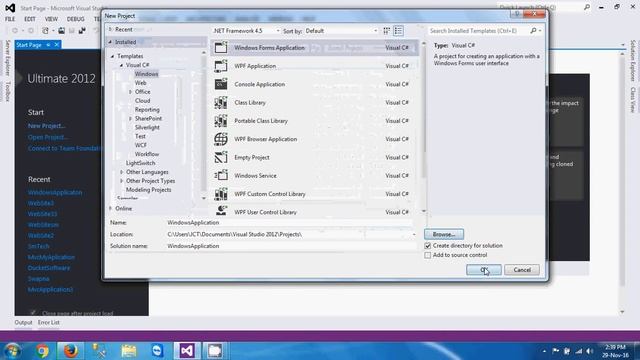Viewport: 640px width, 360px height.
Task: Toggle Create directory for solution checkbox
Action: pos(428,246)
